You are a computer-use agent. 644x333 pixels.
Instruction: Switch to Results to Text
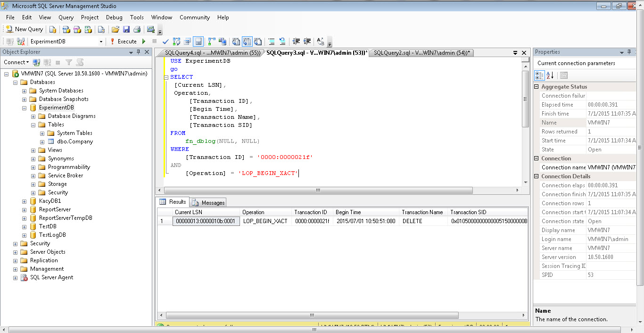pyautogui.click(x=236, y=42)
